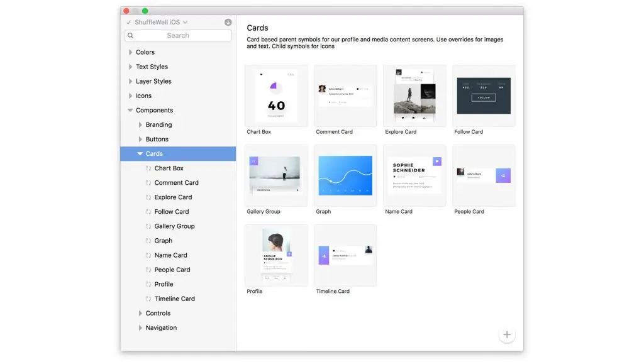
Task: Select Name Card in the sidebar
Action: coord(170,255)
